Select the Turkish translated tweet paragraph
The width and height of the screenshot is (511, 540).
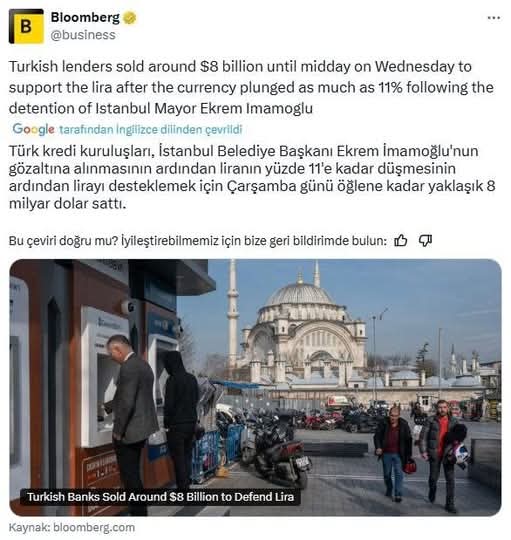(252, 177)
